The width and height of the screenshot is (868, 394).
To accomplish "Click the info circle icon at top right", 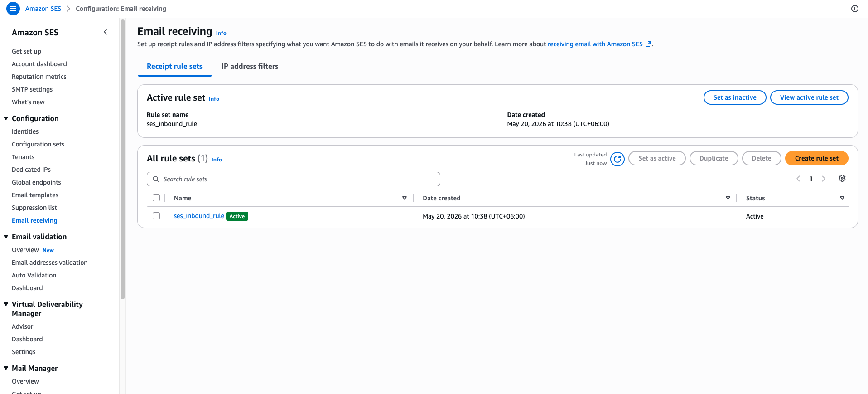I will point(855,9).
